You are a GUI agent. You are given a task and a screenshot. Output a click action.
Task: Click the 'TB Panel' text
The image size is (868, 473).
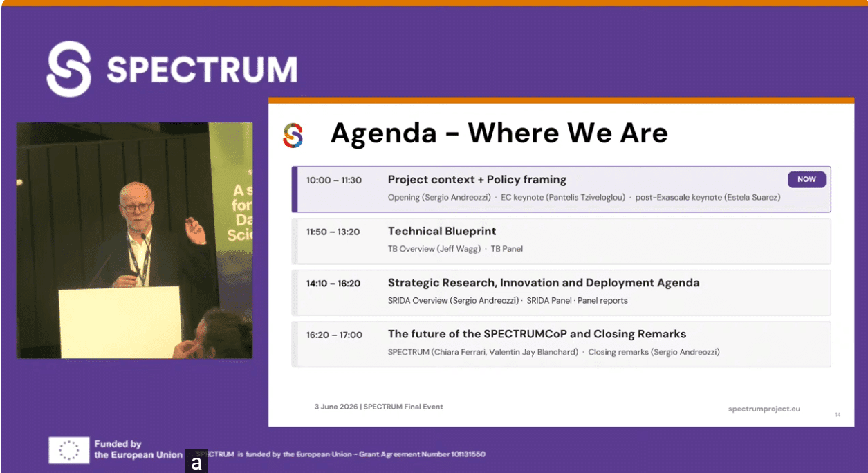click(x=507, y=249)
